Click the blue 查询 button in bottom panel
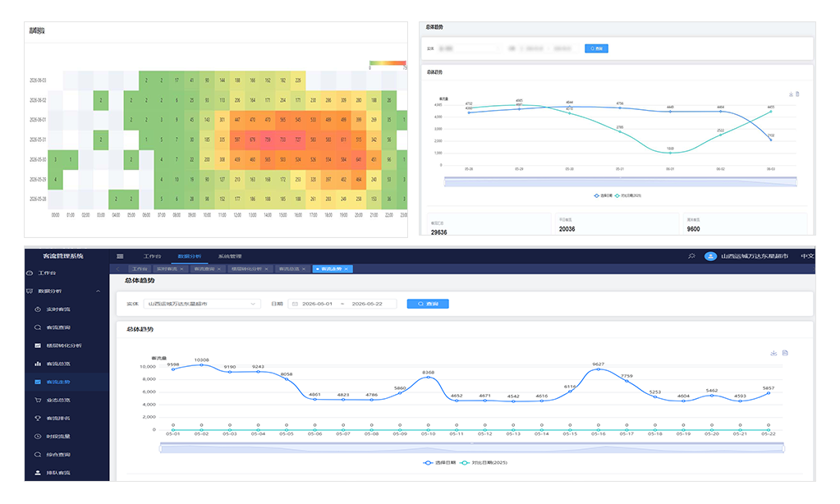Image resolution: width=840 pixels, height=504 pixels. (x=428, y=304)
